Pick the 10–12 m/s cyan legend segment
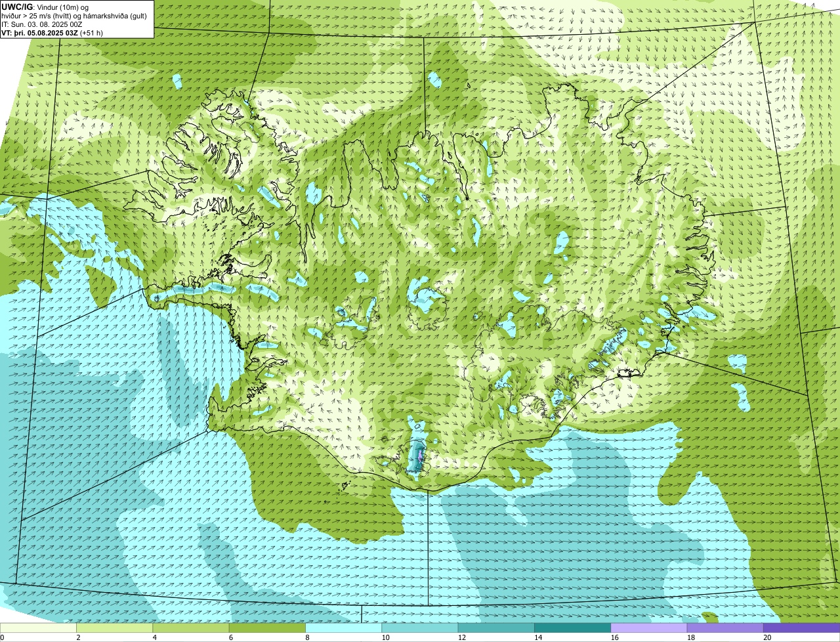The width and height of the screenshot is (840, 642). point(420,628)
